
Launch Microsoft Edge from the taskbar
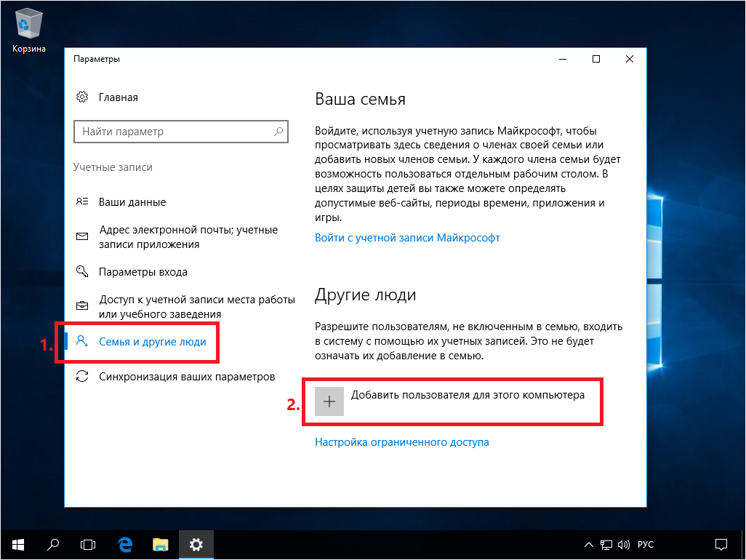click(125, 544)
